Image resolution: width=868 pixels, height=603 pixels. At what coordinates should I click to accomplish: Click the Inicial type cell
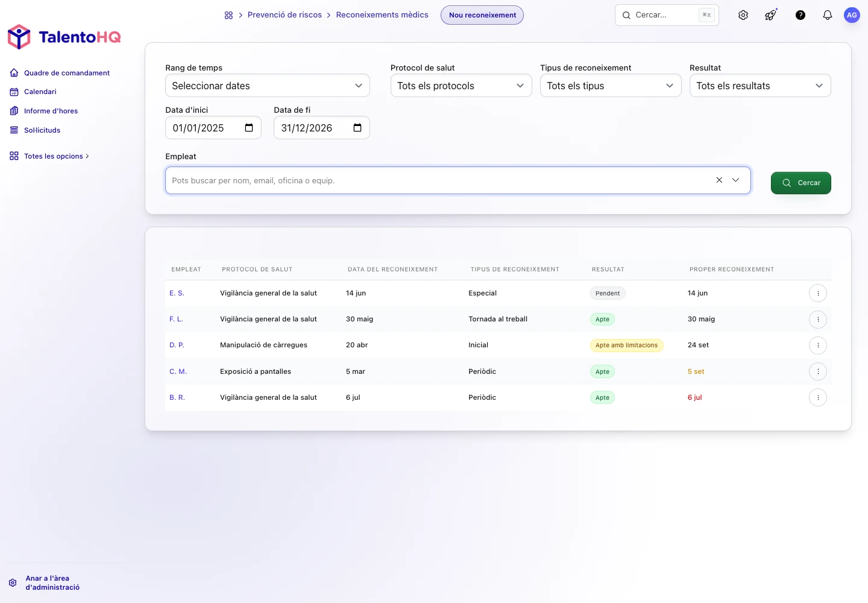point(479,345)
